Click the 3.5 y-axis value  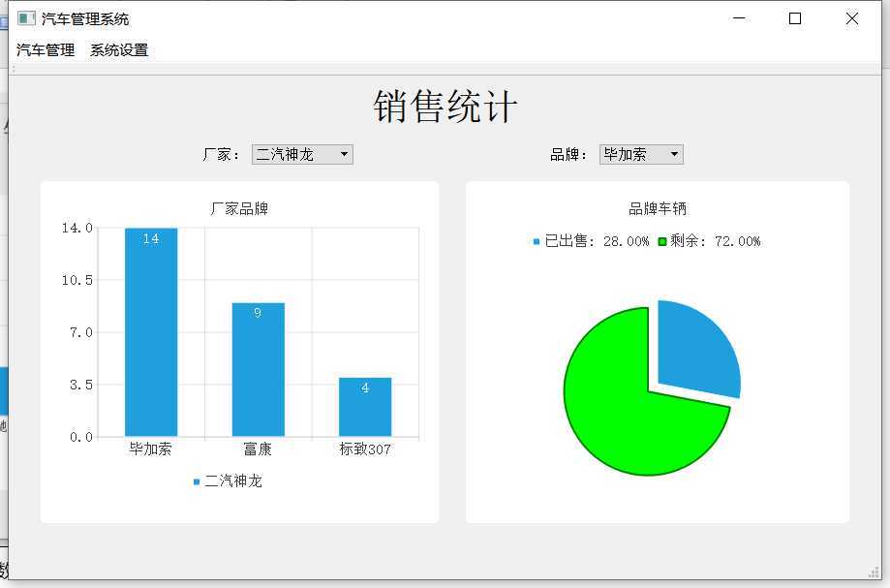81,385
